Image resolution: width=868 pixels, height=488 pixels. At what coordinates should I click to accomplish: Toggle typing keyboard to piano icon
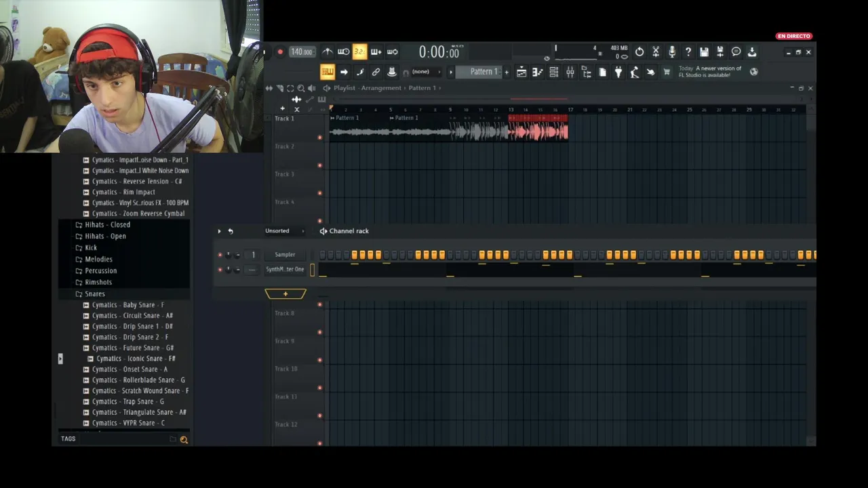click(328, 72)
